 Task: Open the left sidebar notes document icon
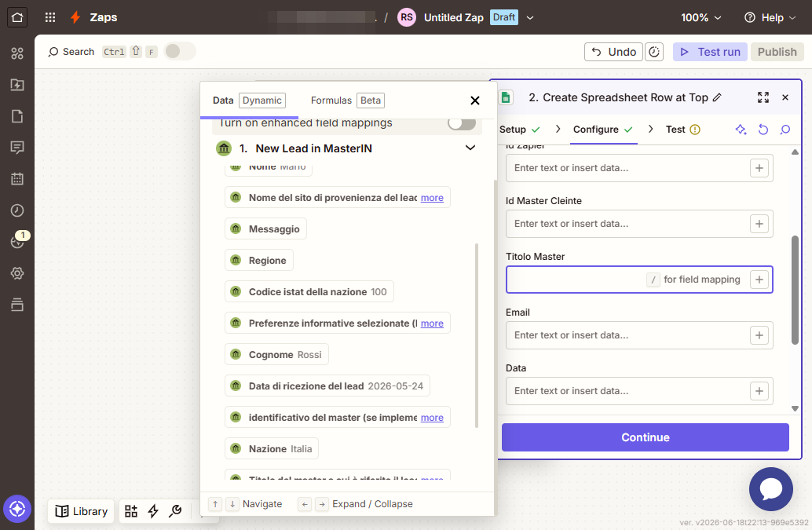point(17,116)
